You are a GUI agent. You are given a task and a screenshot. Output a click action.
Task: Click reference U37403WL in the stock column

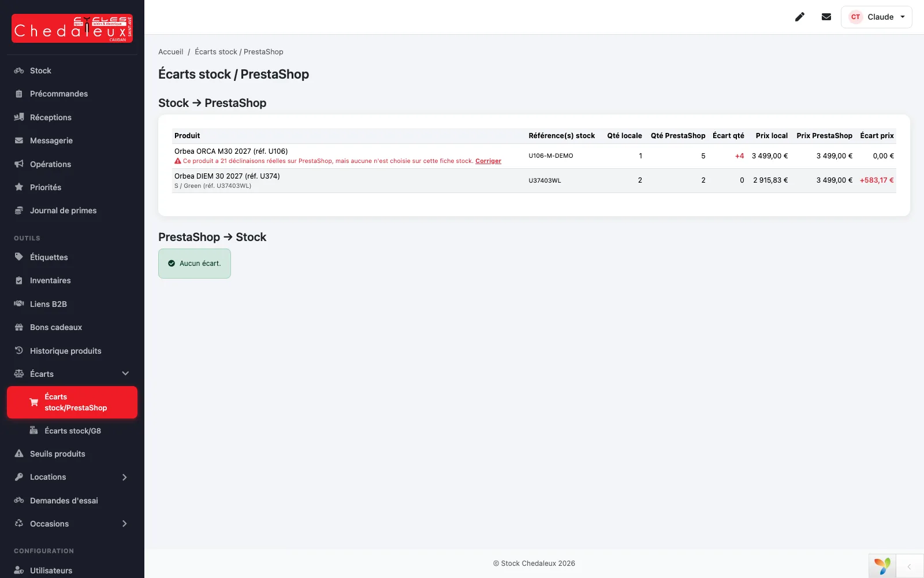coord(545,181)
